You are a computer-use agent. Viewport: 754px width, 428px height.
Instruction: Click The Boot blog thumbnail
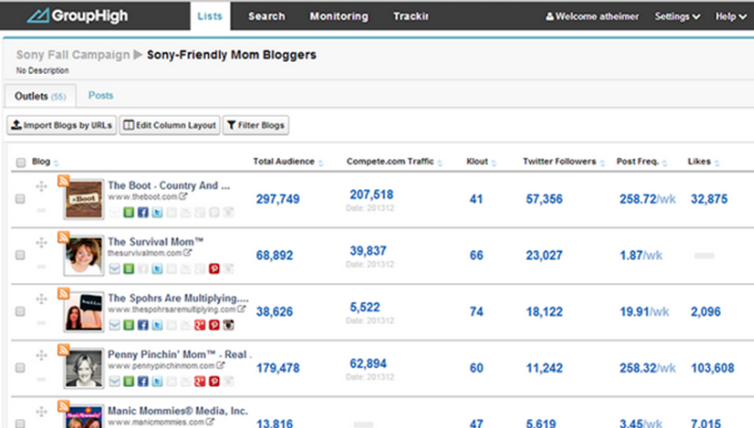pyautogui.click(x=84, y=199)
